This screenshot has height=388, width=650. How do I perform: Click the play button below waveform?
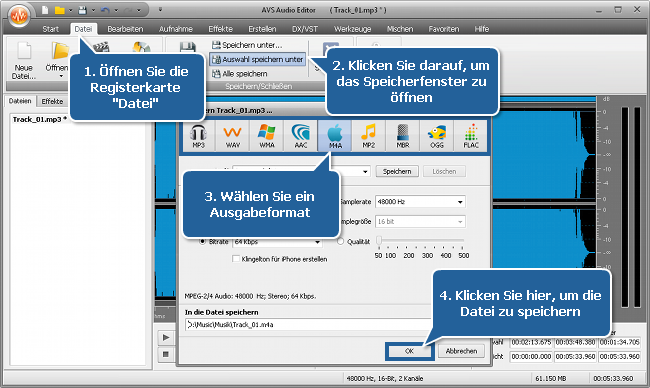pos(166,337)
